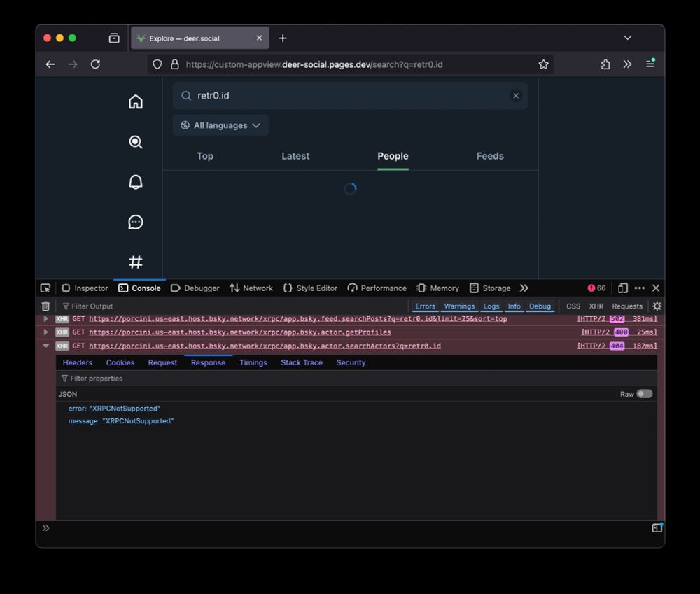Open the Style Editor panel

(310, 288)
